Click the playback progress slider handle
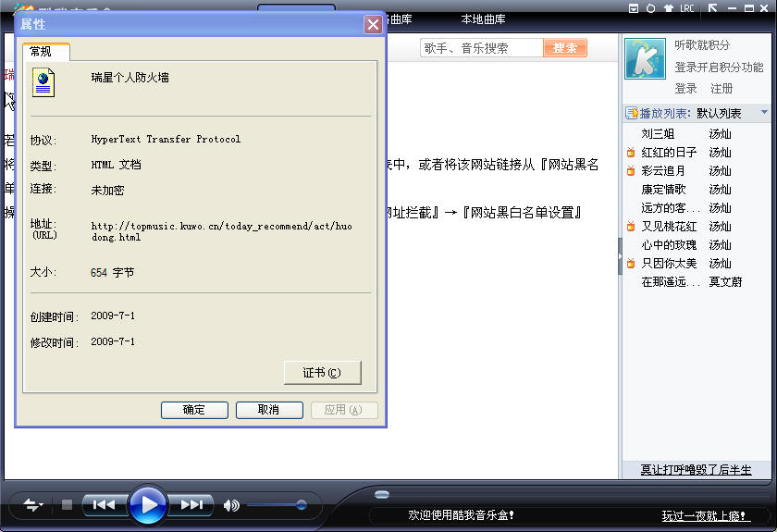 click(382, 494)
